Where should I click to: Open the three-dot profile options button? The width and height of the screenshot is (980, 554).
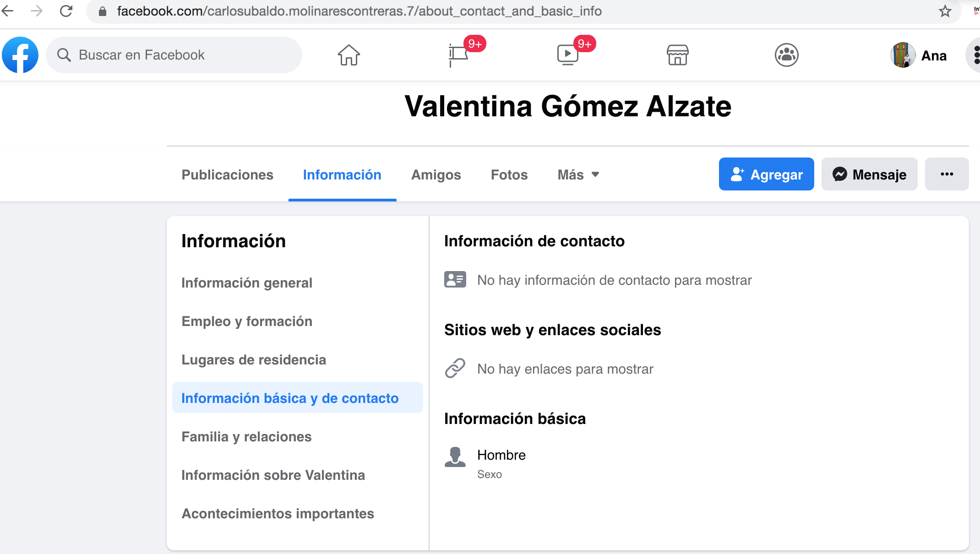tap(947, 174)
